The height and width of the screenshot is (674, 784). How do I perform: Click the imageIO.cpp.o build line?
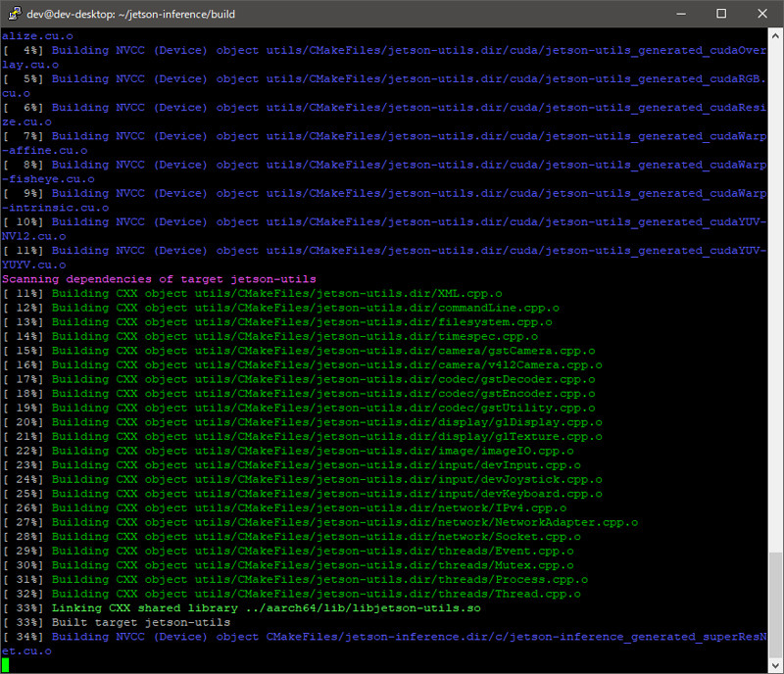pyautogui.click(x=288, y=451)
